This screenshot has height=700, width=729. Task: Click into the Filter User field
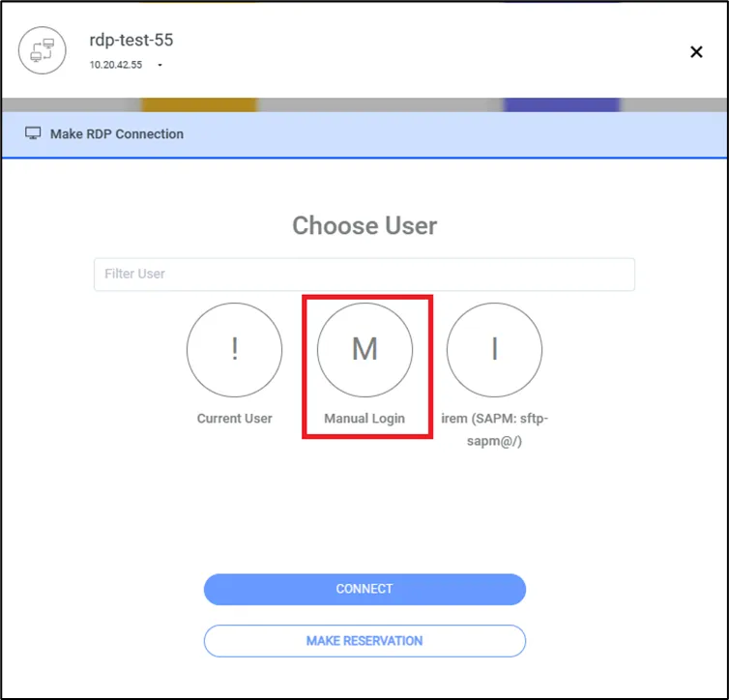[364, 275]
